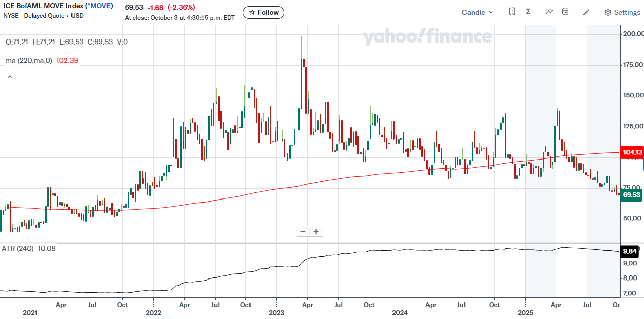Open the calendar events icon
Screen dimensions: 644x319
click(x=565, y=12)
